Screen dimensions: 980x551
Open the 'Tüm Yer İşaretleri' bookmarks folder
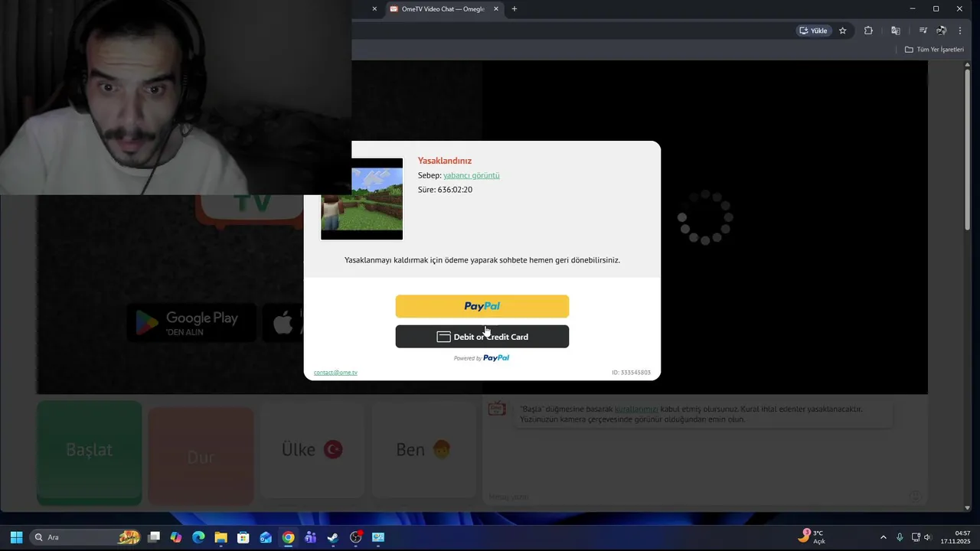pos(934,50)
